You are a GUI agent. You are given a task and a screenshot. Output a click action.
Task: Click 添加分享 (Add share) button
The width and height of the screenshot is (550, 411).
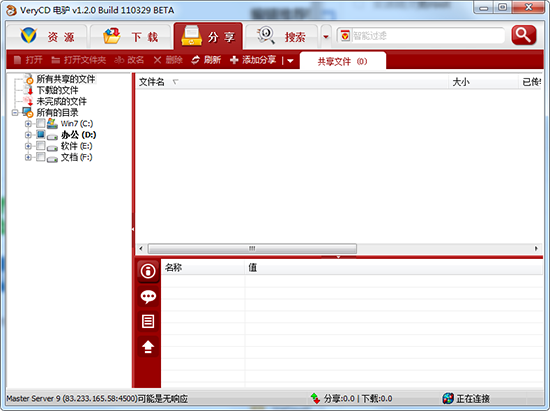pyautogui.click(x=253, y=60)
